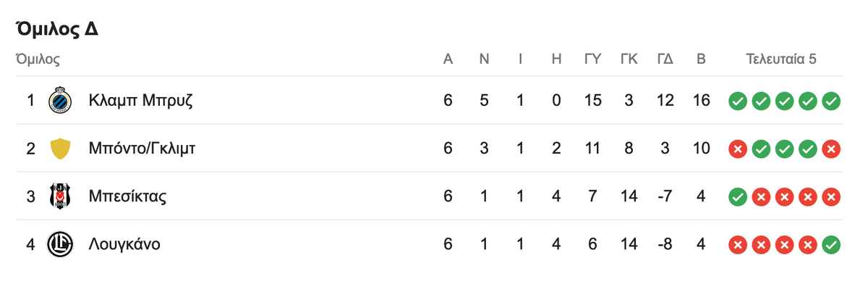The image size is (868, 284).
Task: Click Bodø/Glimt's last red loss icon
Action: point(832,149)
